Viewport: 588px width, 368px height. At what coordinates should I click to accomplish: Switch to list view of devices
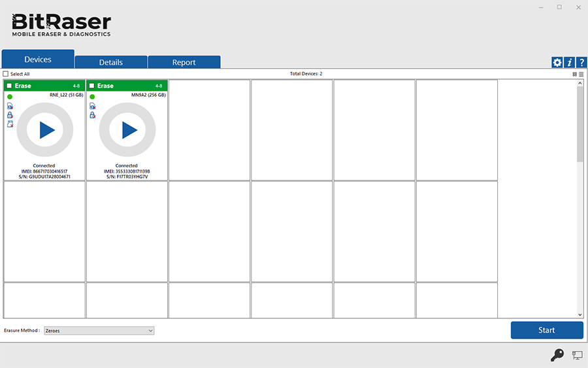coord(581,75)
